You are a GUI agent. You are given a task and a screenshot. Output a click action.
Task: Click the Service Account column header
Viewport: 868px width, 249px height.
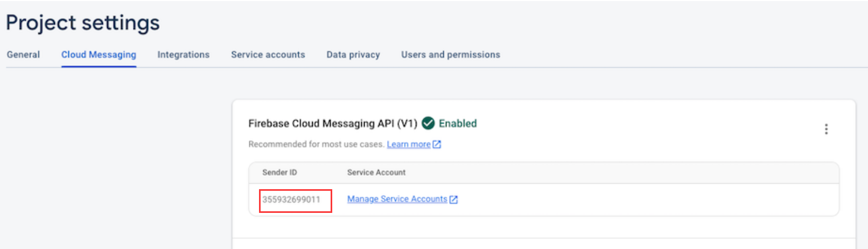click(x=376, y=172)
